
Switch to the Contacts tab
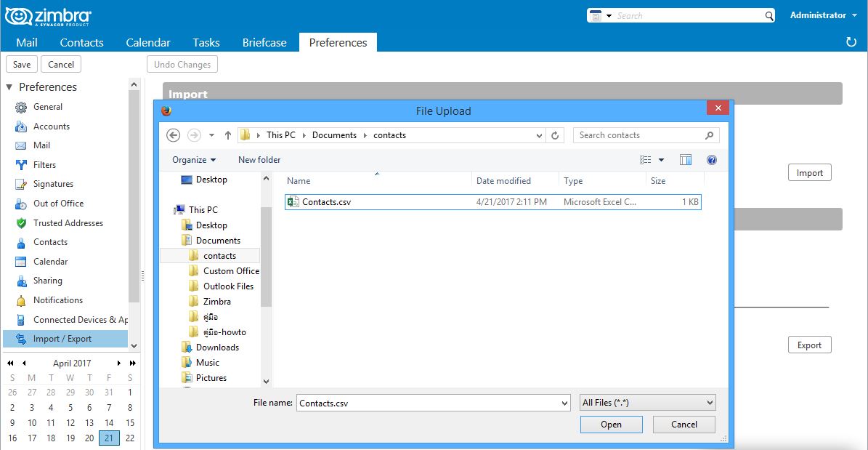point(81,43)
